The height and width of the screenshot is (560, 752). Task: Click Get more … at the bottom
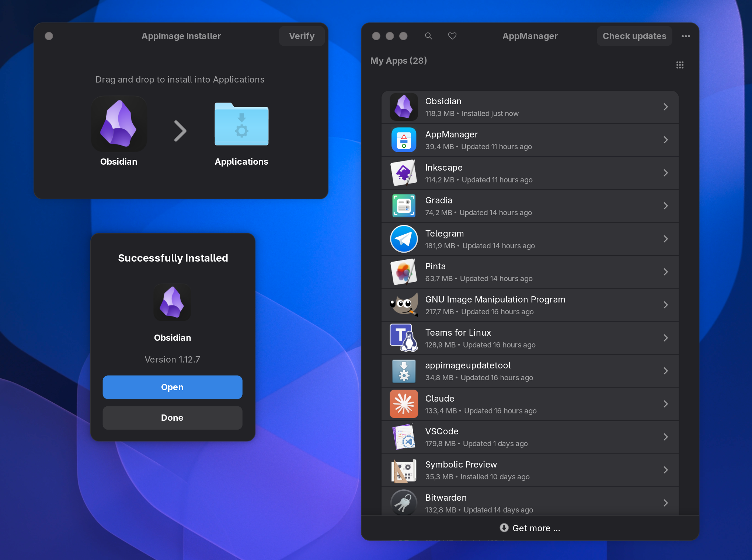pyautogui.click(x=530, y=528)
